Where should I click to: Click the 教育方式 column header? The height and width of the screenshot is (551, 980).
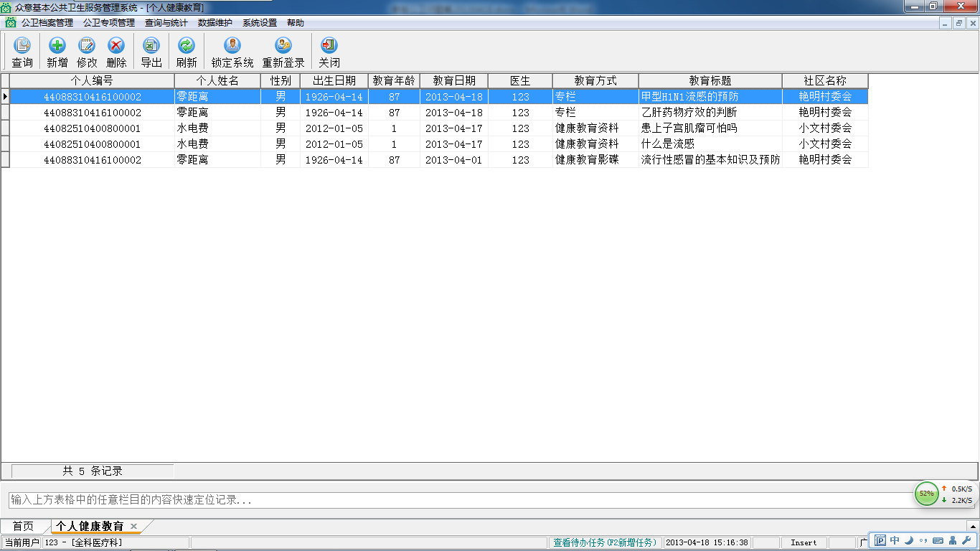click(595, 80)
